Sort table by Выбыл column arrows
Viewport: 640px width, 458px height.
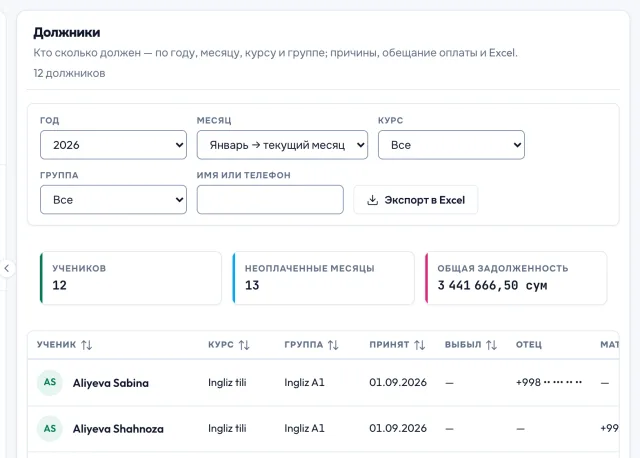click(491, 345)
